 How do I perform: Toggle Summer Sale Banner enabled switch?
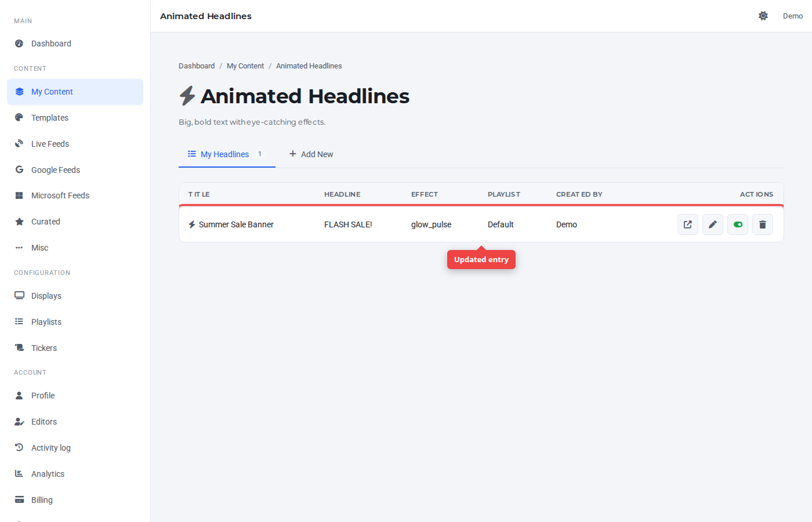[738, 224]
